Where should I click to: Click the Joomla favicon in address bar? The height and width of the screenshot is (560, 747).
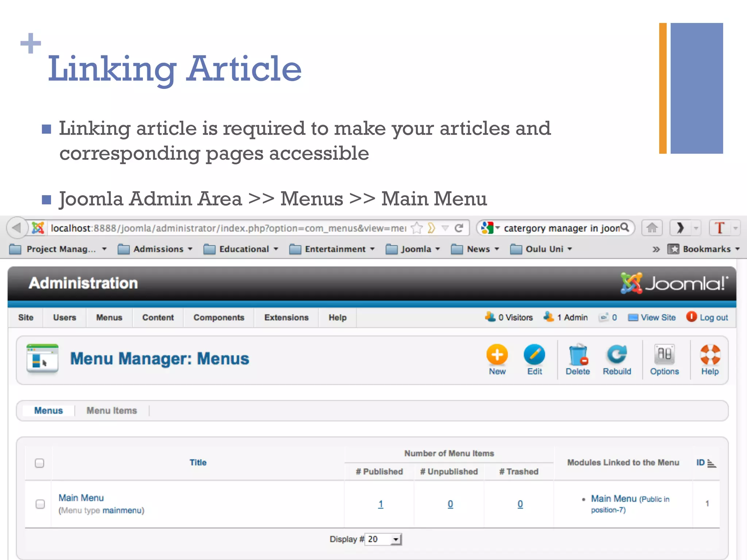tap(38, 228)
